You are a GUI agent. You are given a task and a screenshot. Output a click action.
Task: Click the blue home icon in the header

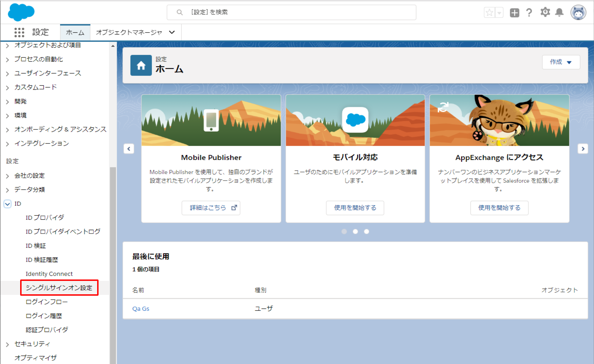tap(141, 65)
